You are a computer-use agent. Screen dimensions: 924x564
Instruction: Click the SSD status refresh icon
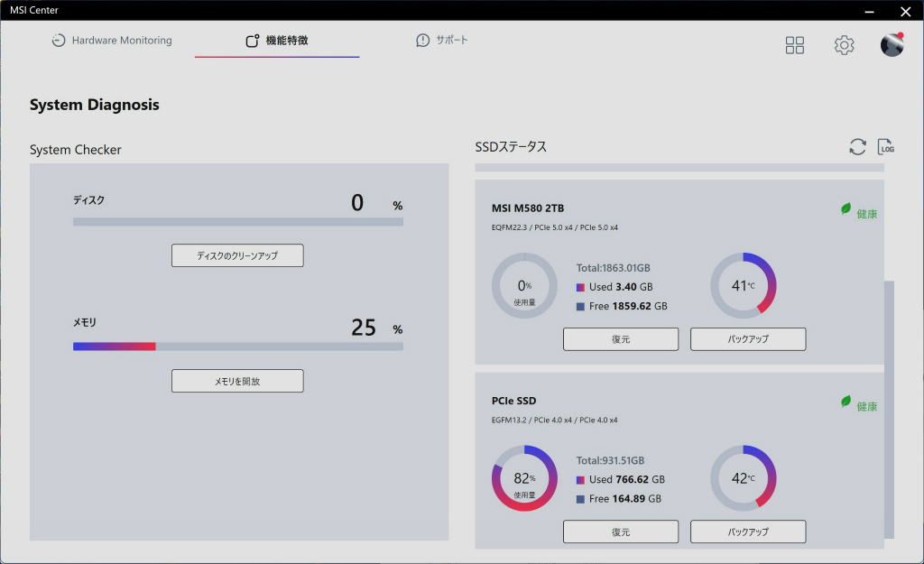point(857,147)
